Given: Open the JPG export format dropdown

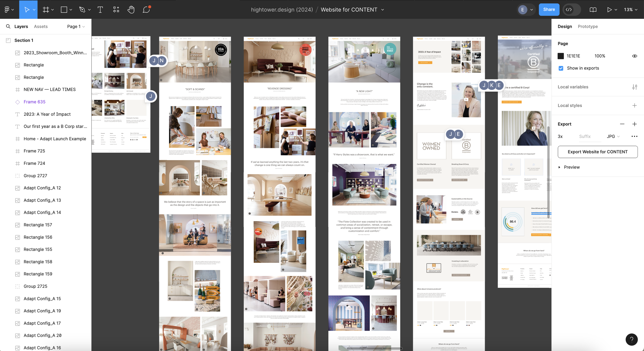Looking at the screenshot, I should [613, 136].
